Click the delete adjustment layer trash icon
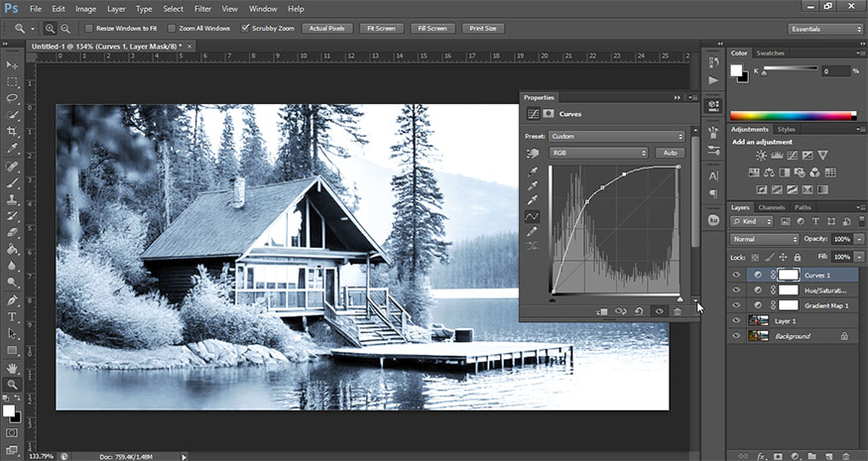This screenshot has width=868, height=461. coord(678,311)
